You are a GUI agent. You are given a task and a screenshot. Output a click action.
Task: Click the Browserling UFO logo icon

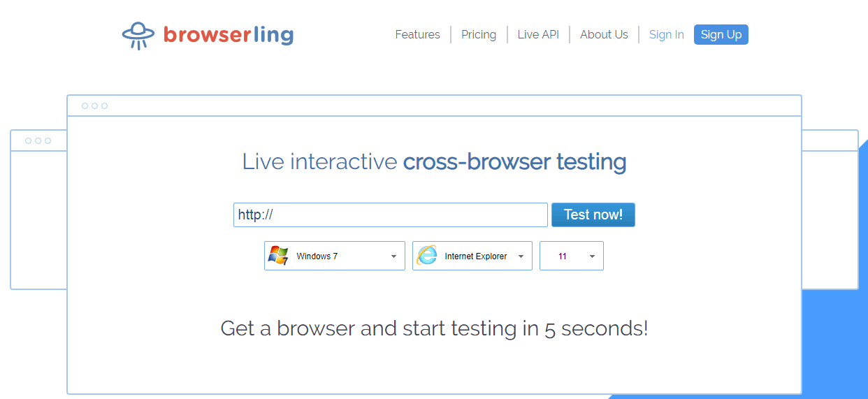point(138,35)
